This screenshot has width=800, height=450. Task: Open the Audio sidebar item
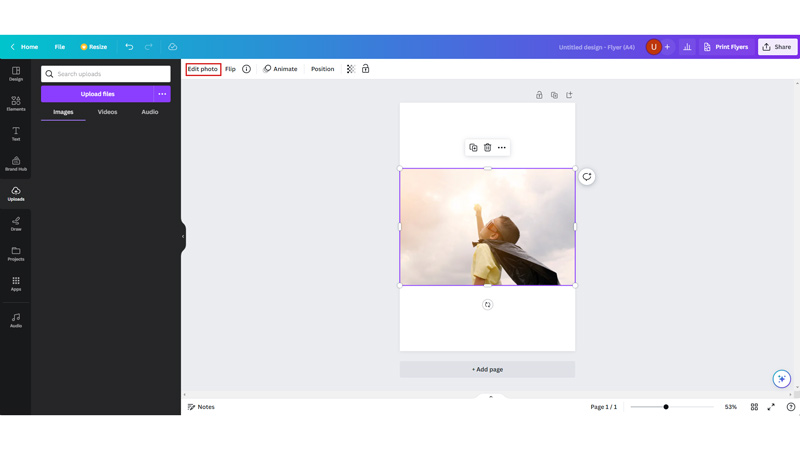(x=16, y=320)
